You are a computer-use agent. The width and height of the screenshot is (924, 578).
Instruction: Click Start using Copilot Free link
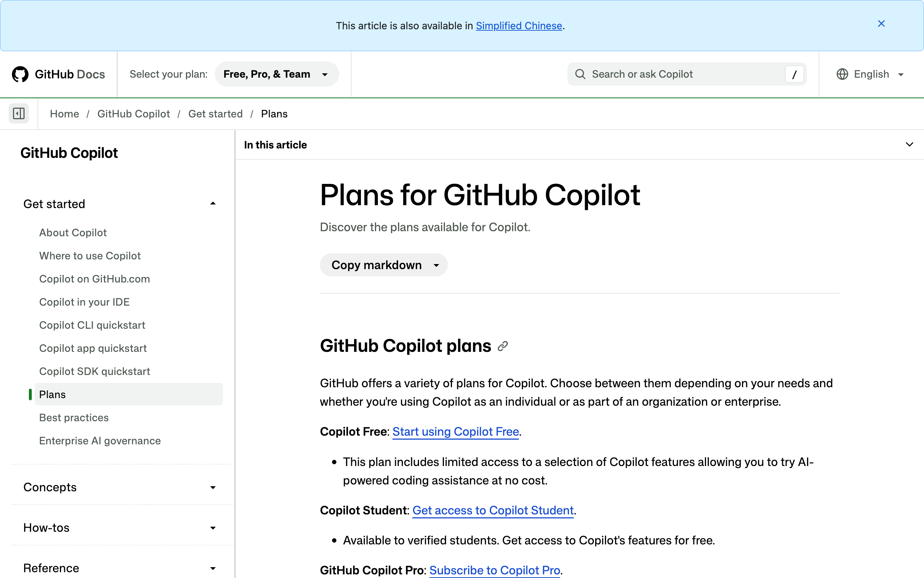coord(456,432)
